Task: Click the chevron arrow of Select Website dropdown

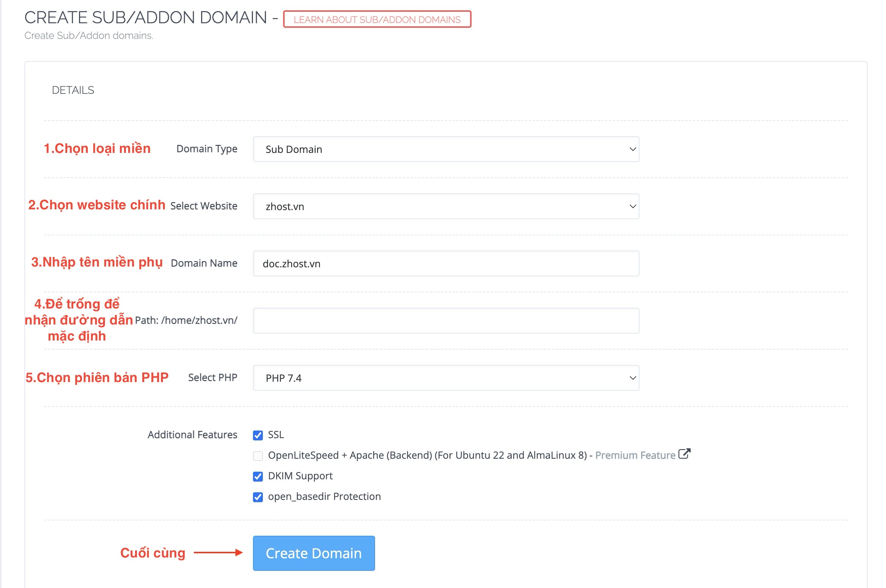Action: tap(632, 206)
